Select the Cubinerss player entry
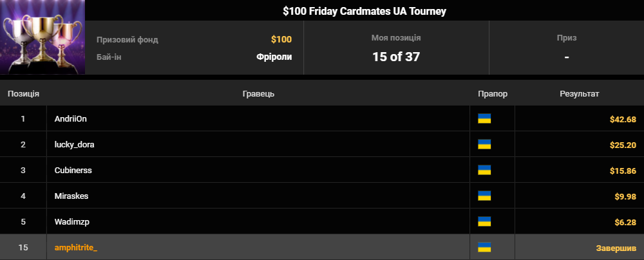This screenshot has width=644, height=260. (x=73, y=171)
